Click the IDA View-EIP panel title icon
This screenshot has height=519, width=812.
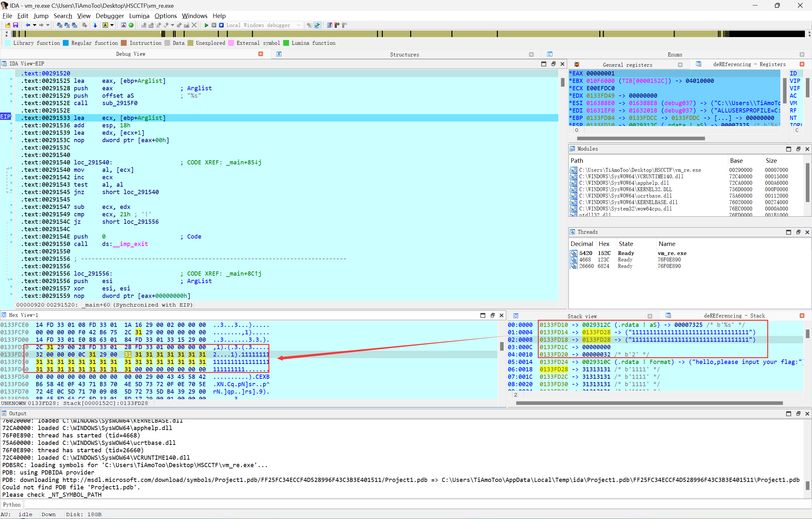[4, 64]
